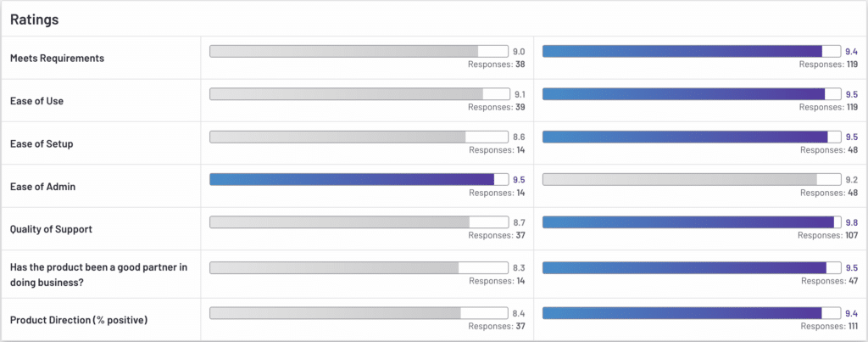The height and width of the screenshot is (342, 868).
Task: Select the Ease of Setup label
Action: 41,143
